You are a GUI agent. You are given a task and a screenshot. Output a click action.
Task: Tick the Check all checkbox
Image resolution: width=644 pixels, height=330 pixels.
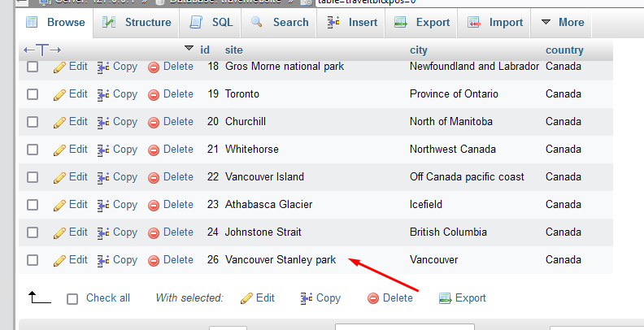tap(72, 298)
